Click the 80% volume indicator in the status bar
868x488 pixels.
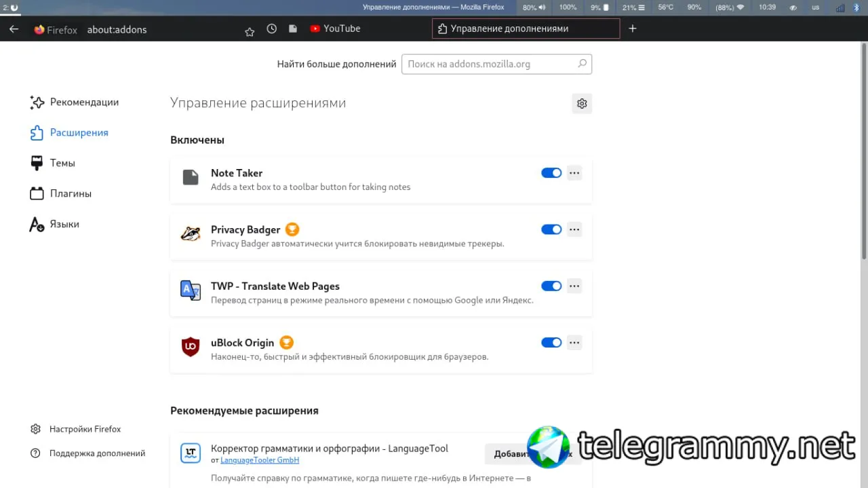pos(534,7)
